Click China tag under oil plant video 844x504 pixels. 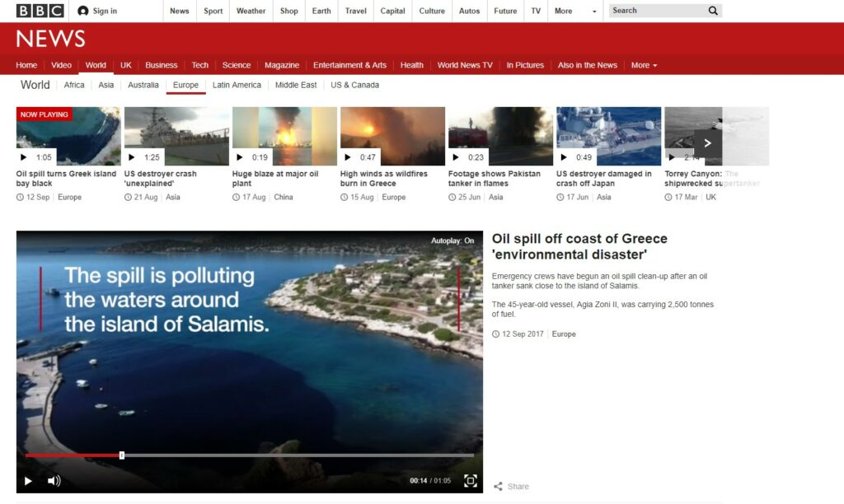[x=284, y=198]
